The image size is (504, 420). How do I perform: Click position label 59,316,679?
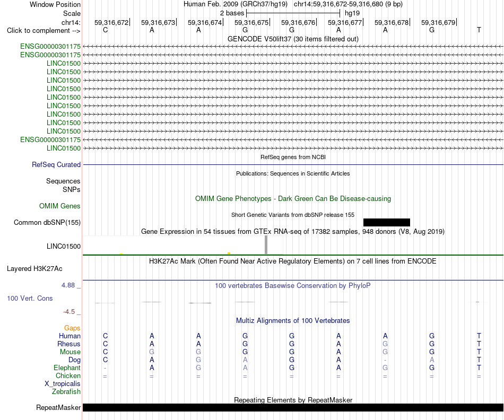pyautogui.click(x=438, y=22)
